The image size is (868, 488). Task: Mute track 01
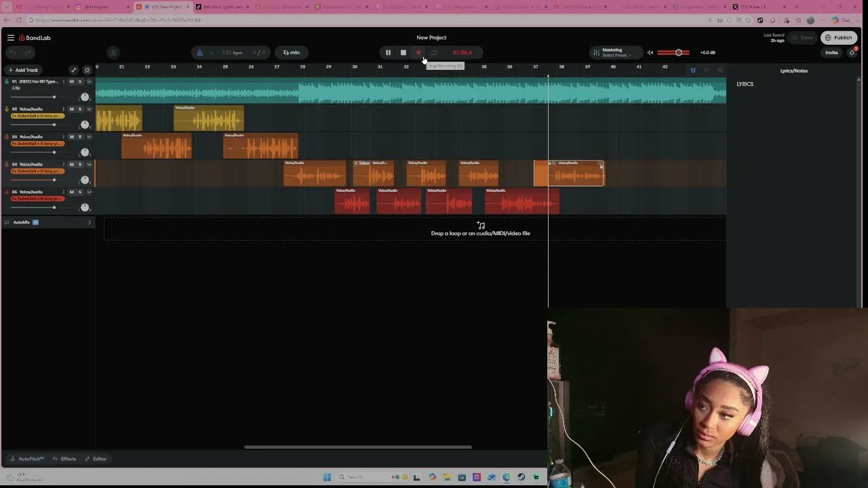click(71, 81)
